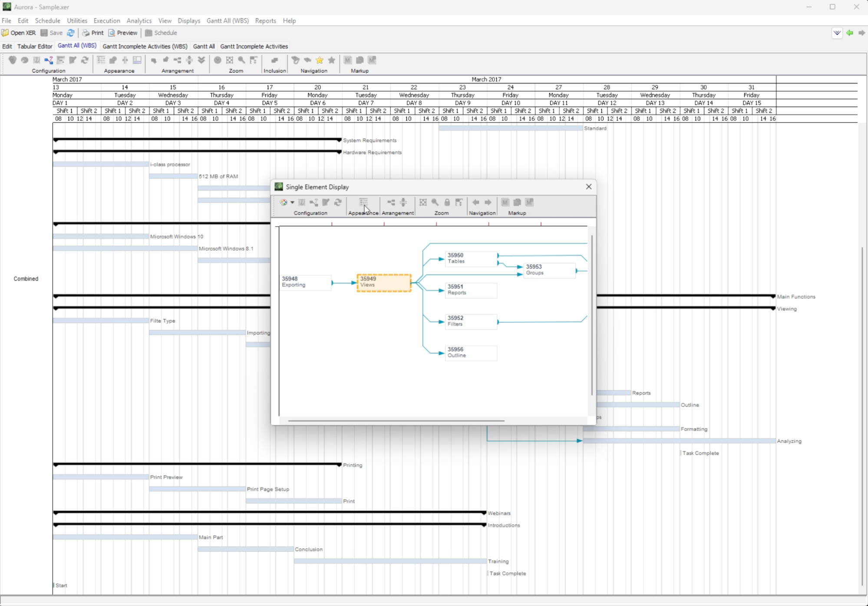Switch to Tabular Editor tab

pos(35,46)
